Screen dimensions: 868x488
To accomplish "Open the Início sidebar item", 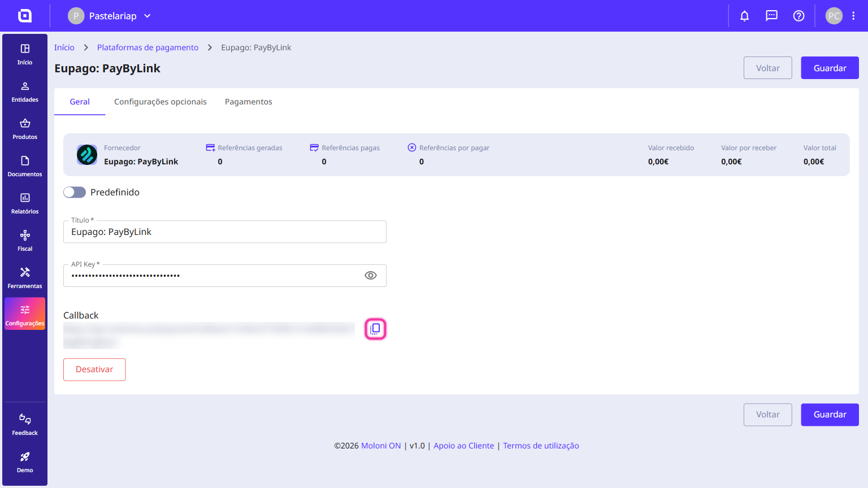I will [25, 55].
